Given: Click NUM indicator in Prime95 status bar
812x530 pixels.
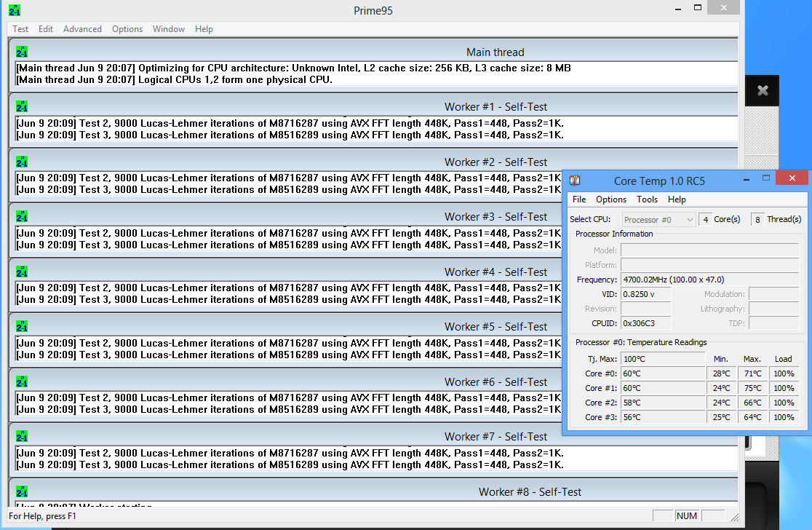Looking at the screenshot, I should tap(687, 515).
